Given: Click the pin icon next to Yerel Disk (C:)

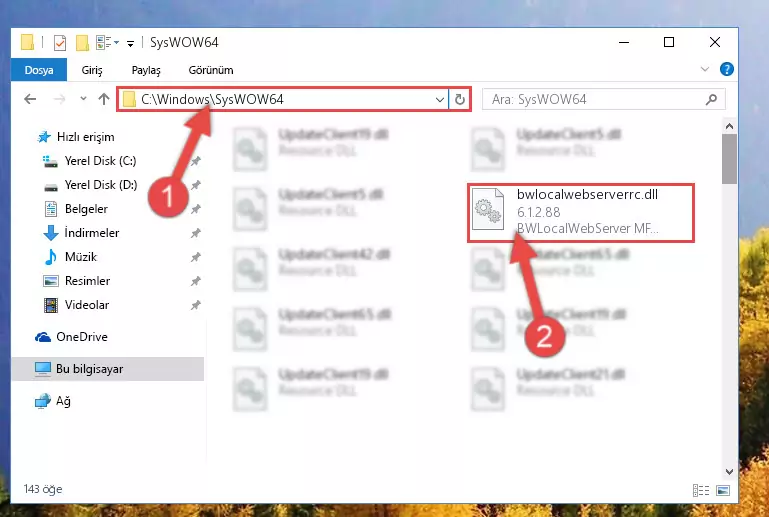Looking at the screenshot, I should [x=196, y=161].
